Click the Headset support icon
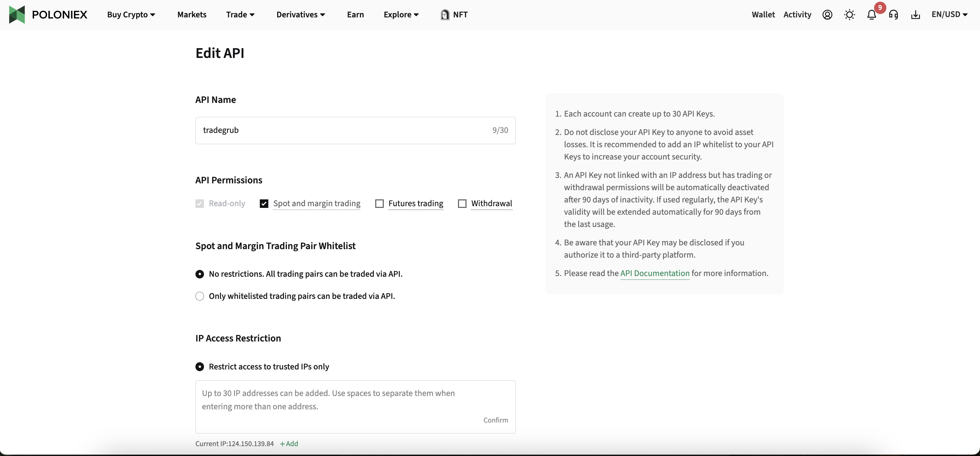This screenshot has height=456, width=980. coord(893,14)
